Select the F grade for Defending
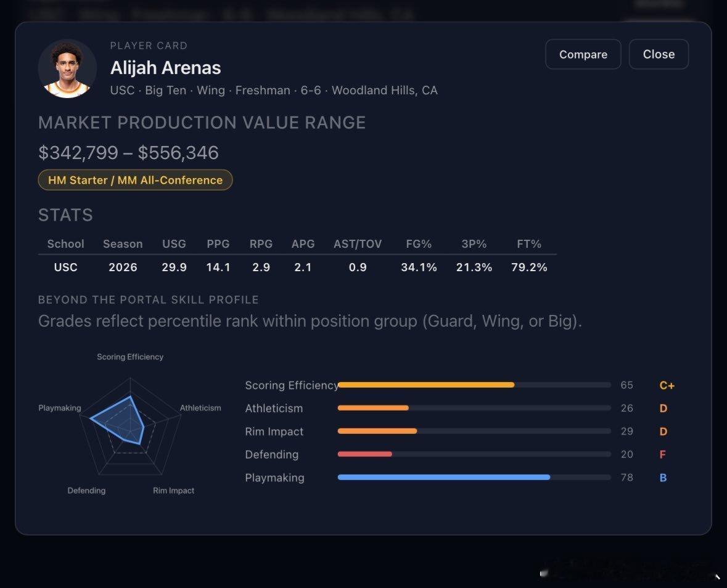Screen dimensions: 727x588 [662, 454]
